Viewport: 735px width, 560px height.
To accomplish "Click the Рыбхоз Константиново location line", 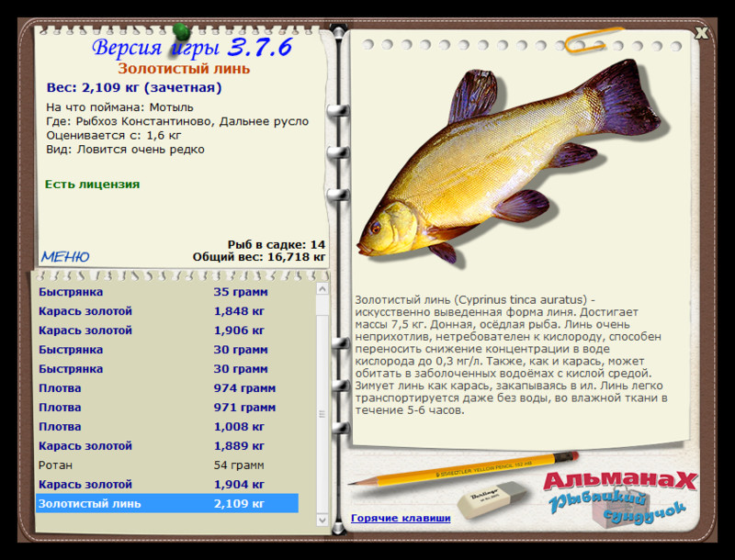I will pyautogui.click(x=177, y=121).
